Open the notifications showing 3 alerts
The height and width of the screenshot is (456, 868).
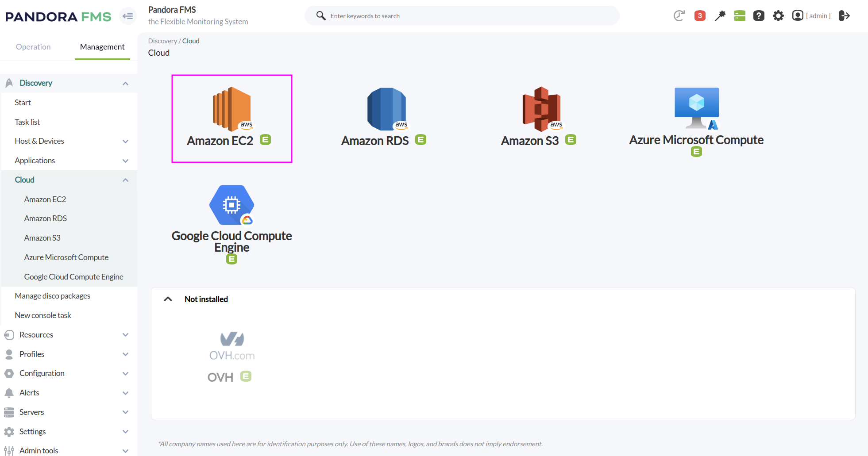[x=699, y=15]
